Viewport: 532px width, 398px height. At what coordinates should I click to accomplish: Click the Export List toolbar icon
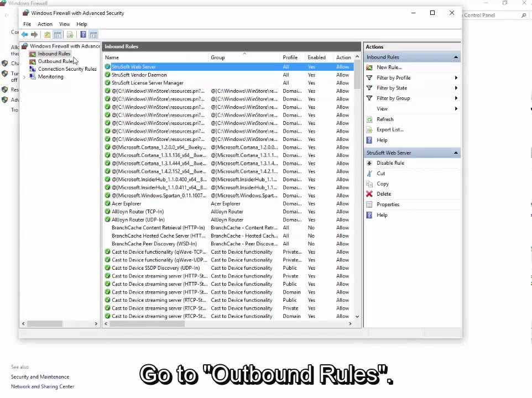70,35
